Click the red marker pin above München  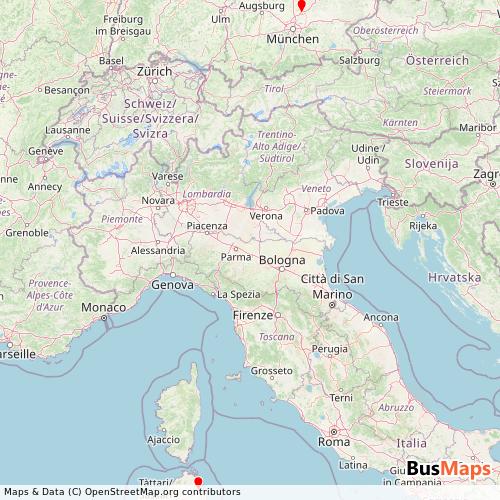coord(302,5)
